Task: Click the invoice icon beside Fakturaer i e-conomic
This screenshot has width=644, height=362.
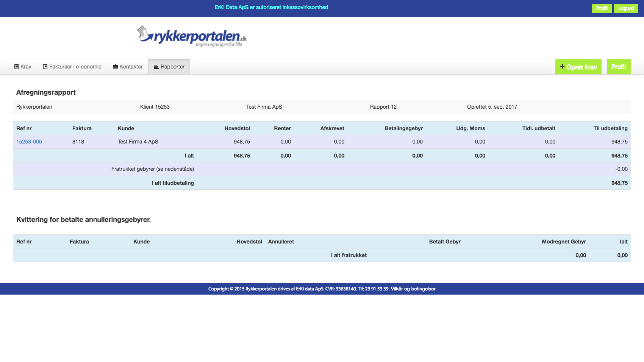Action: tap(44, 66)
